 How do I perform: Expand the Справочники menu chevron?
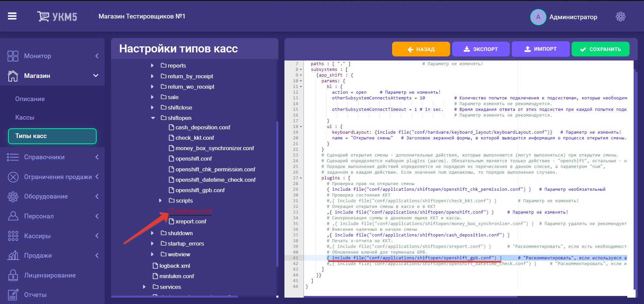click(x=97, y=157)
